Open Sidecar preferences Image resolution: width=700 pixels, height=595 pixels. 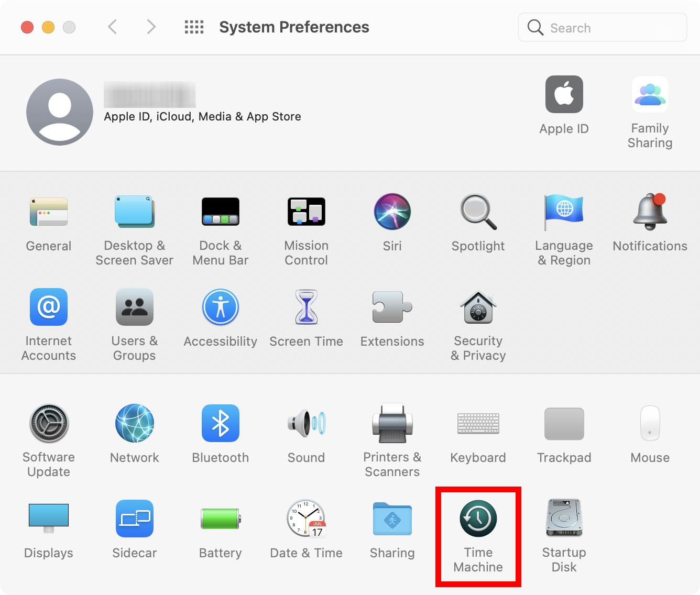[134, 519]
